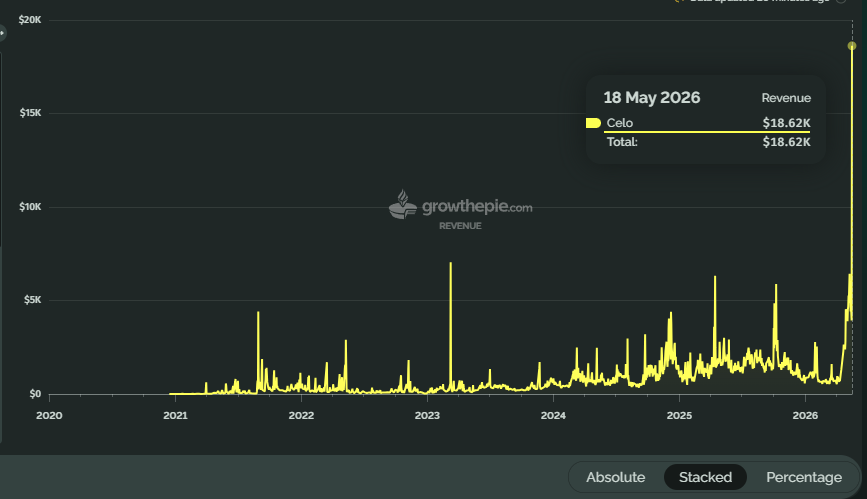The image size is (867, 499).
Task: Click the Total $18.62K value in tooltip
Action: pyautogui.click(x=786, y=142)
